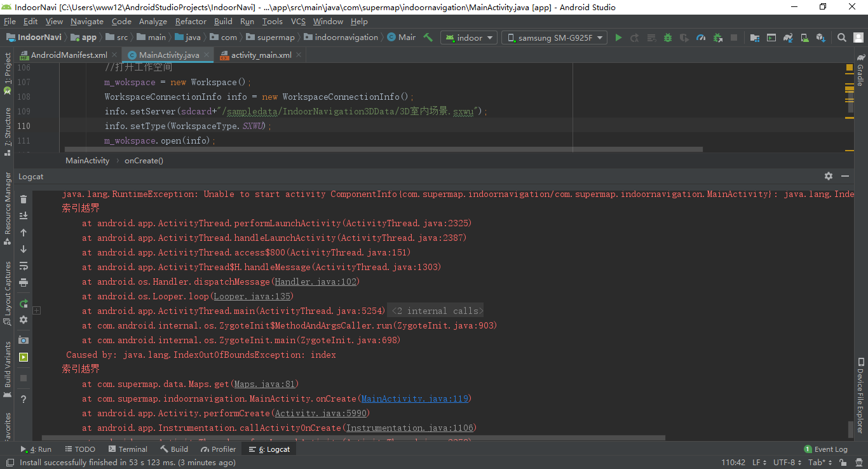The width and height of the screenshot is (868, 469).
Task: Open the SDK Manager icon
Action: [821, 37]
